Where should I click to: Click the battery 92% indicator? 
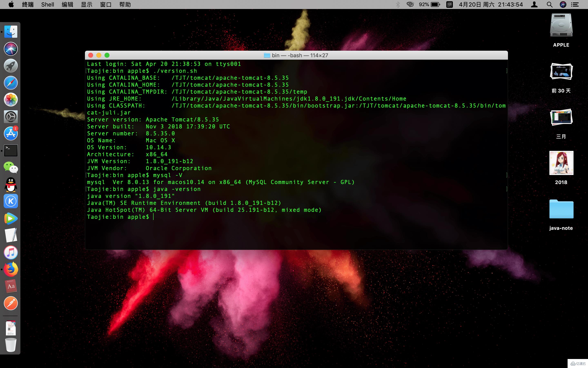[x=429, y=4]
